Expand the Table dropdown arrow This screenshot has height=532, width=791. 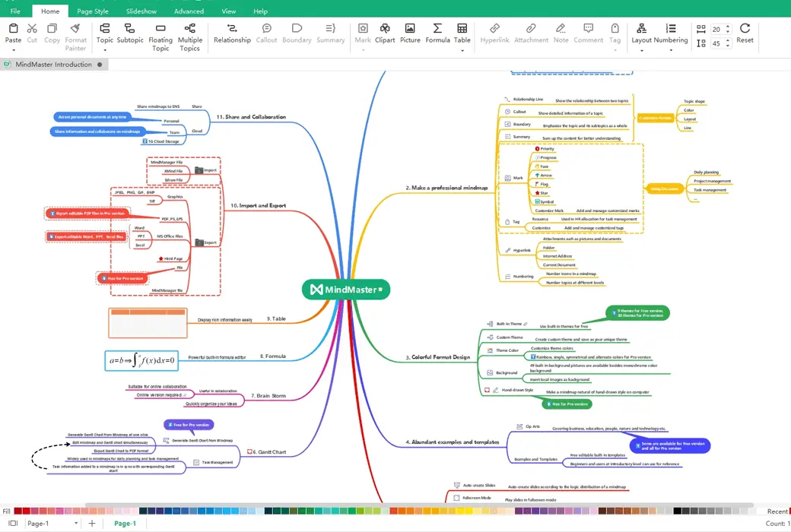462,50
